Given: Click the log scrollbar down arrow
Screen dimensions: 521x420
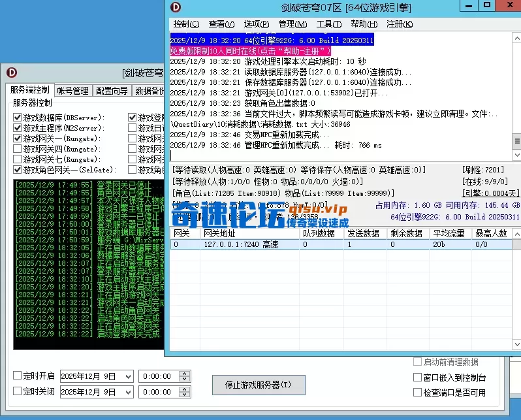Looking at the screenshot, I should pos(516,155).
